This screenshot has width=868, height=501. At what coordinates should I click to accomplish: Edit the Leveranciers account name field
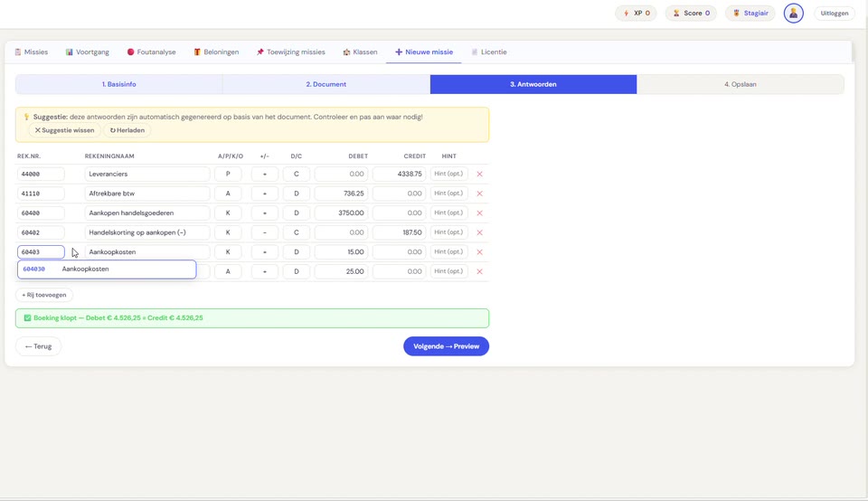[x=147, y=174]
